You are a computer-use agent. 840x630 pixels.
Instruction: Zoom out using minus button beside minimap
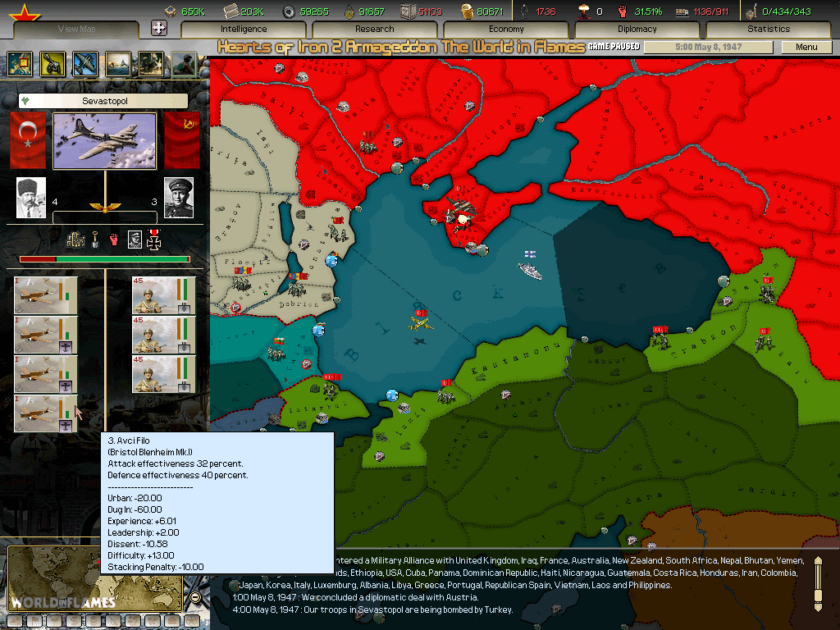(195, 597)
